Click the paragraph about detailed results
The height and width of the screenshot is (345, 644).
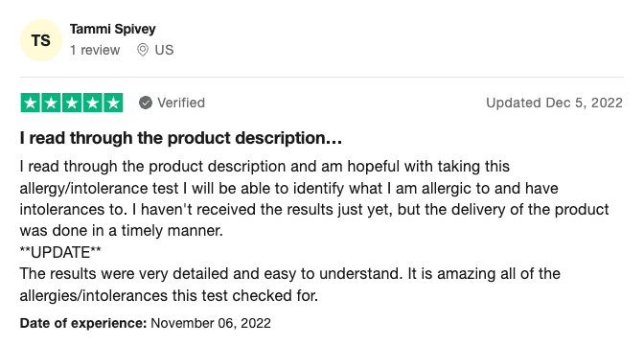tap(290, 285)
